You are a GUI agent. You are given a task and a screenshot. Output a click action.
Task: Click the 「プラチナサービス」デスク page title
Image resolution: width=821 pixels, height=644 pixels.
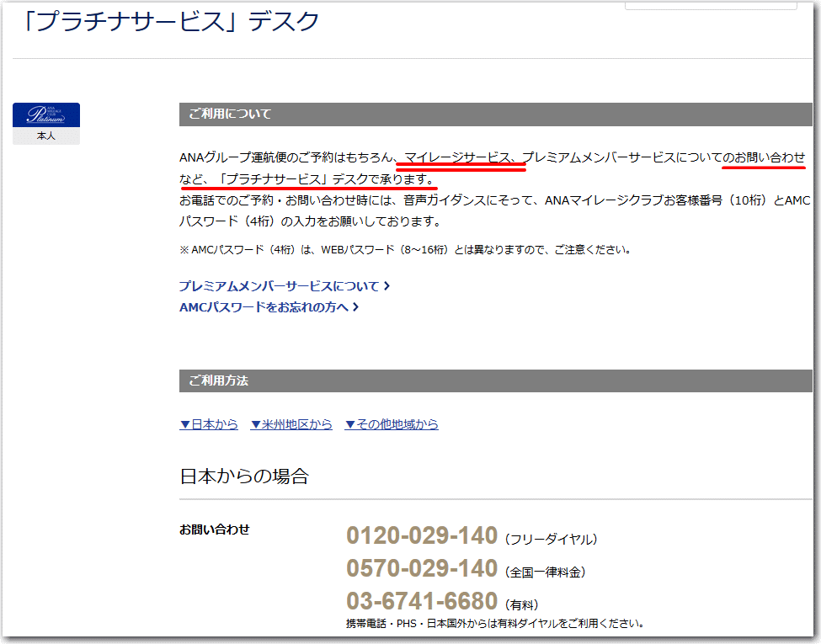(171, 22)
